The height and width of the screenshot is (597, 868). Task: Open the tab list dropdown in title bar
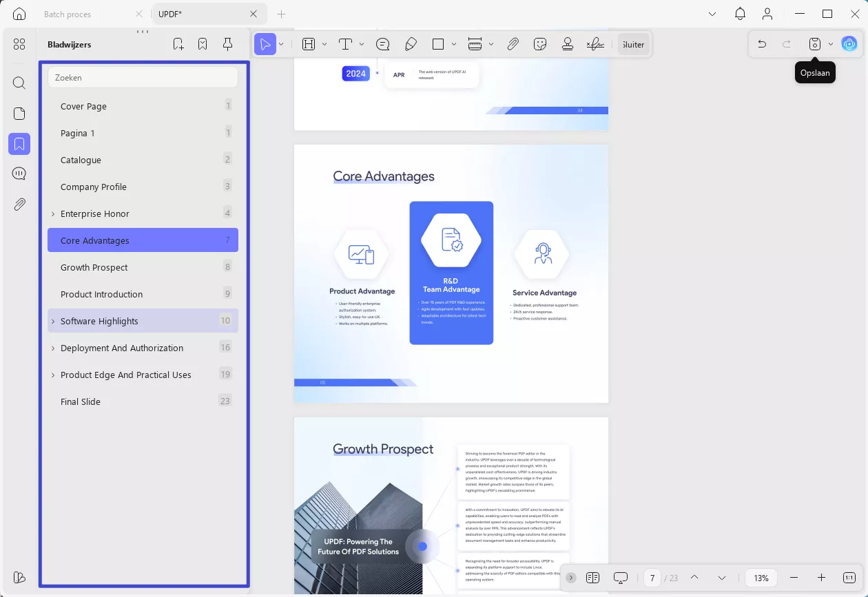pos(712,14)
